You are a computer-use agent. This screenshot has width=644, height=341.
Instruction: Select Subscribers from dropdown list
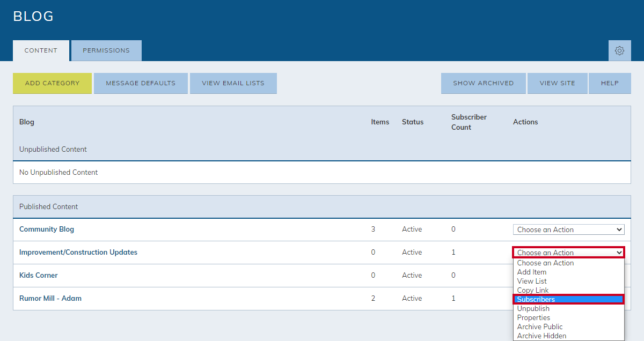coord(569,299)
